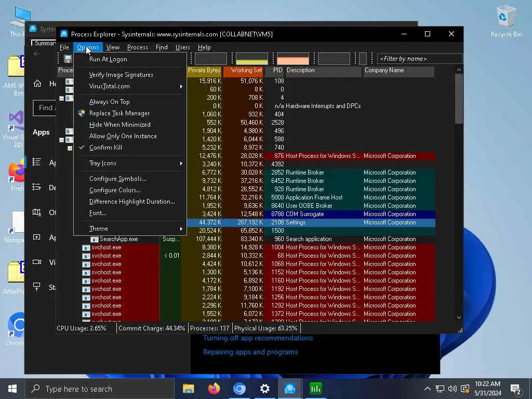The image size is (532, 399).
Task: Open Offline maps icon in Settings sidebar
Action: pyautogui.click(x=37, y=212)
